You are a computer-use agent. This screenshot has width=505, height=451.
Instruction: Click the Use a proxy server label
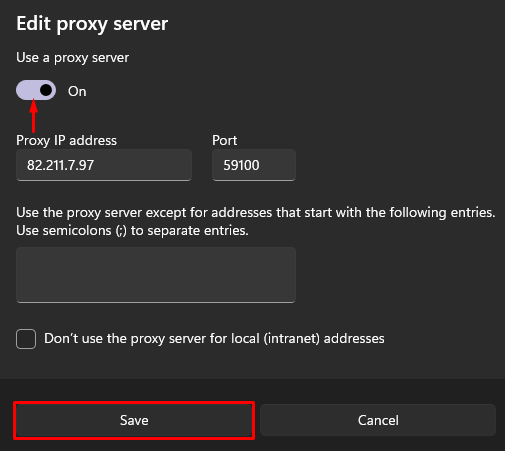coord(72,58)
